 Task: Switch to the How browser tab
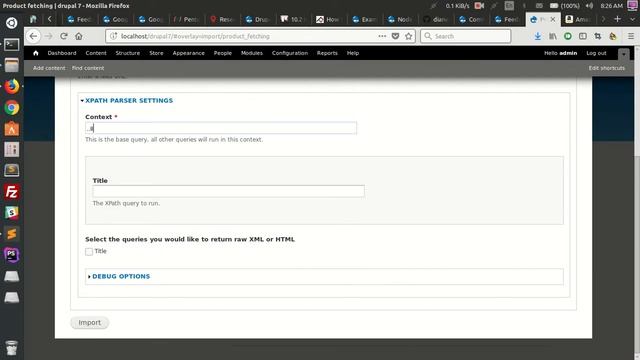tap(329, 19)
